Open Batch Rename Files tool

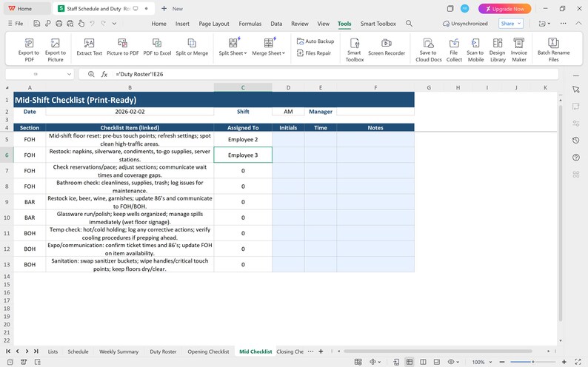click(x=553, y=50)
